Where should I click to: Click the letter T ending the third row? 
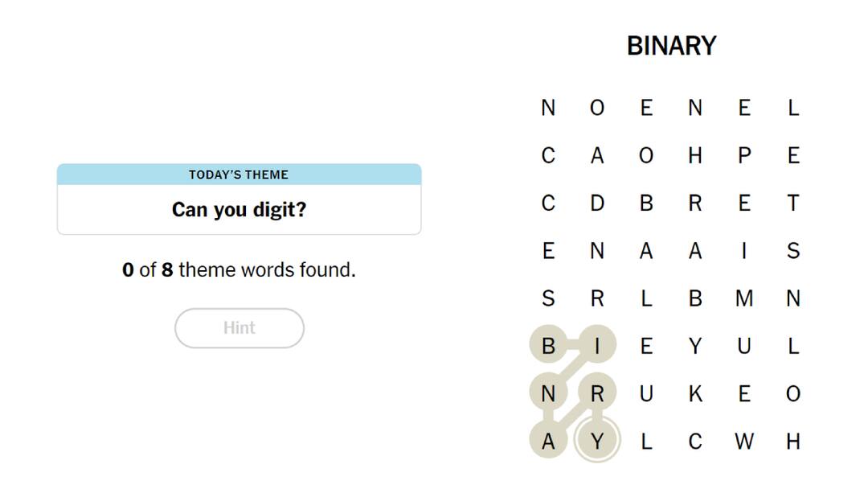(x=793, y=203)
